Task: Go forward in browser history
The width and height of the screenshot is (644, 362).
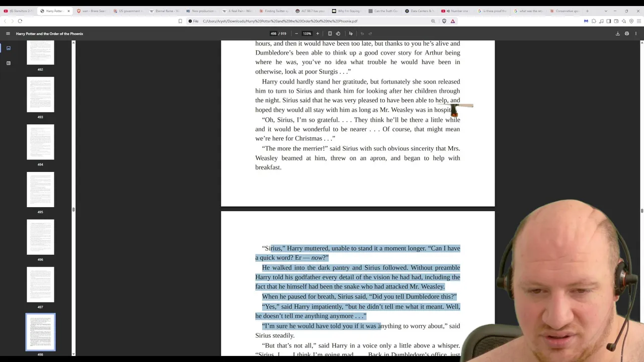Action: click(12, 21)
